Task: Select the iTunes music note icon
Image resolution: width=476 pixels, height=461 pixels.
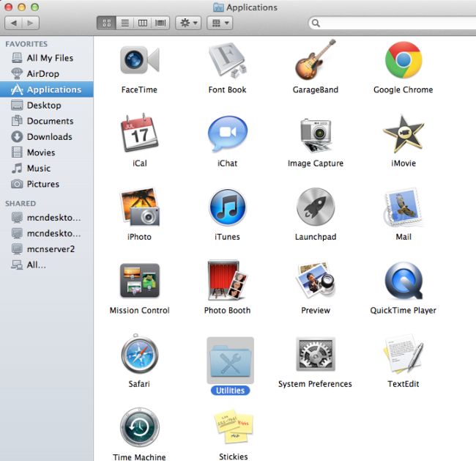Action: click(227, 207)
